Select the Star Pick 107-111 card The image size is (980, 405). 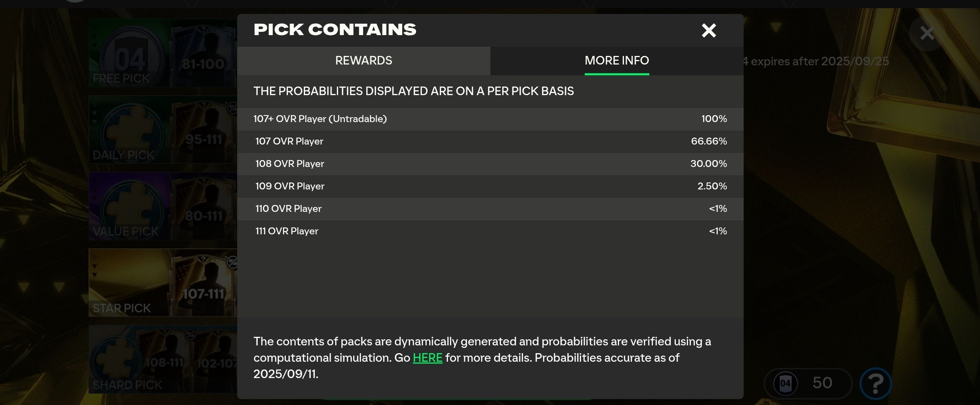pos(203,286)
